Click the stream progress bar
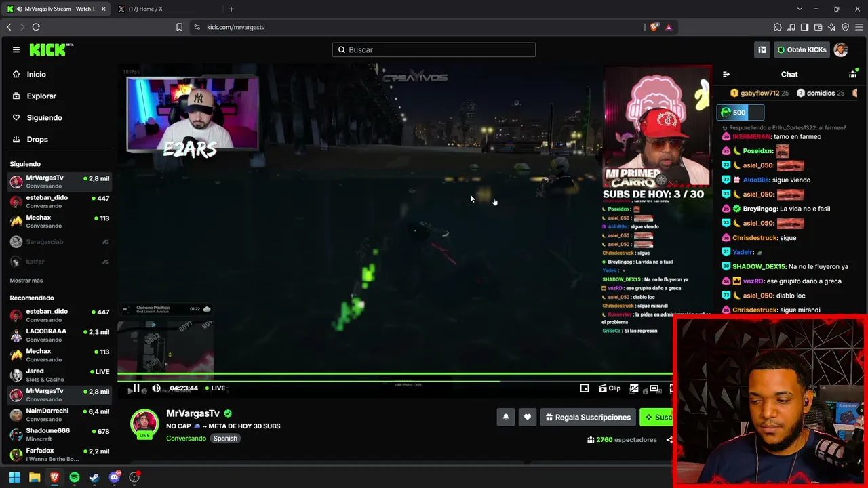Image resolution: width=868 pixels, height=488 pixels. click(x=395, y=374)
